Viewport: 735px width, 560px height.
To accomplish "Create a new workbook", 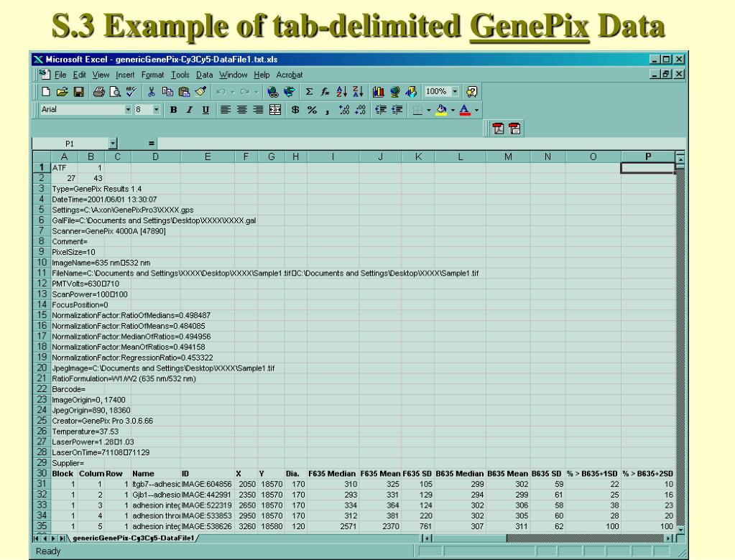I will [x=46, y=92].
